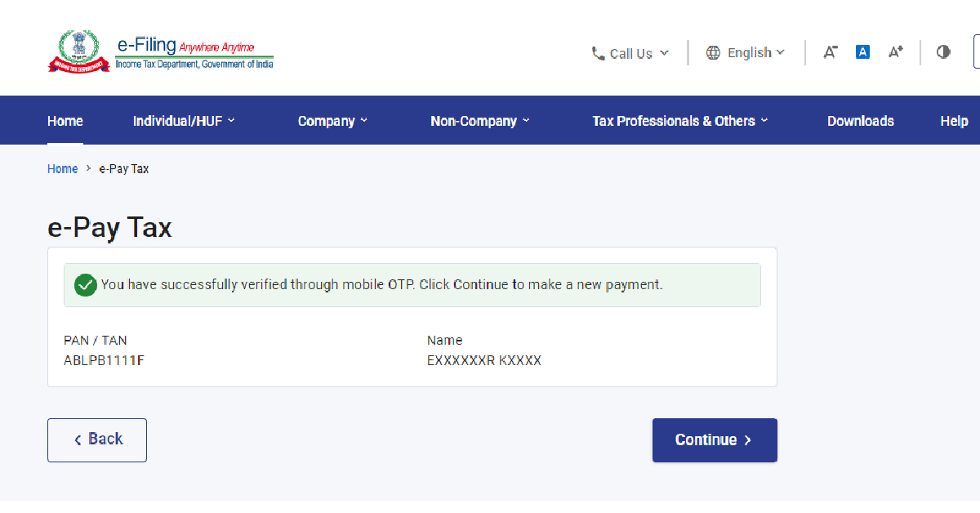Expand the Individual/HUF menu
This screenshot has width=980, height=513.
[x=184, y=121]
